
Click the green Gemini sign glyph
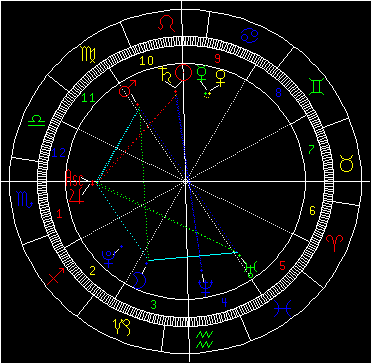point(316,87)
